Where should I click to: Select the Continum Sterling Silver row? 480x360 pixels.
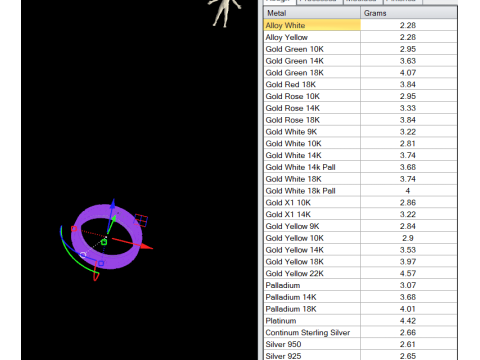point(360,333)
